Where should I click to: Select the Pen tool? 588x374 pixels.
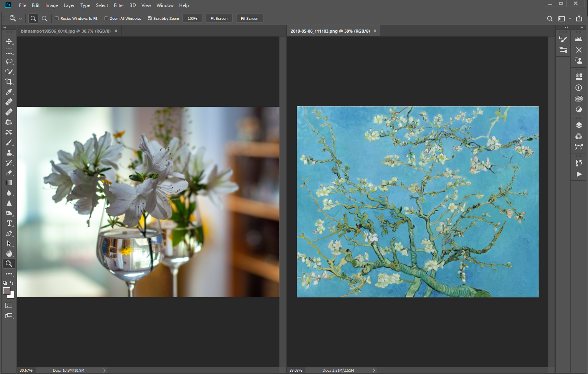coord(9,233)
